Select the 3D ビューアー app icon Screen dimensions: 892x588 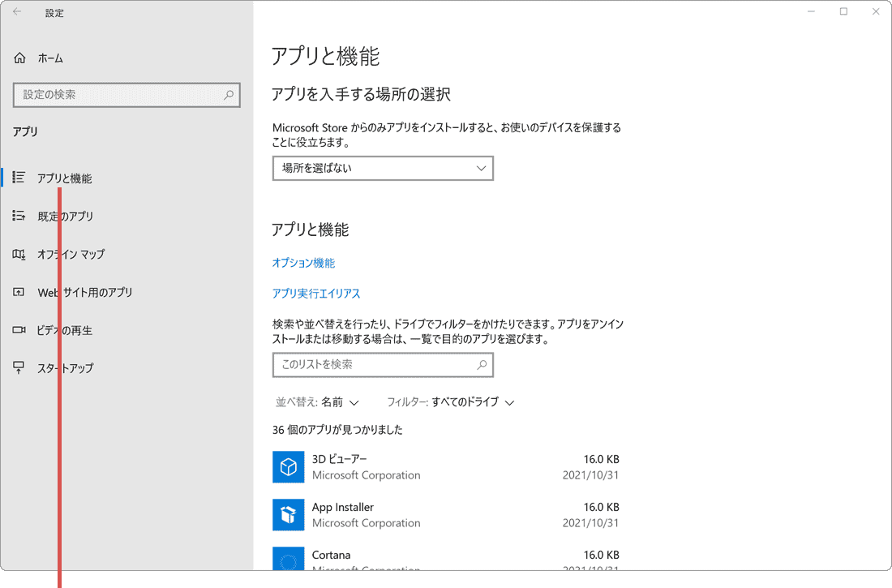pos(288,467)
